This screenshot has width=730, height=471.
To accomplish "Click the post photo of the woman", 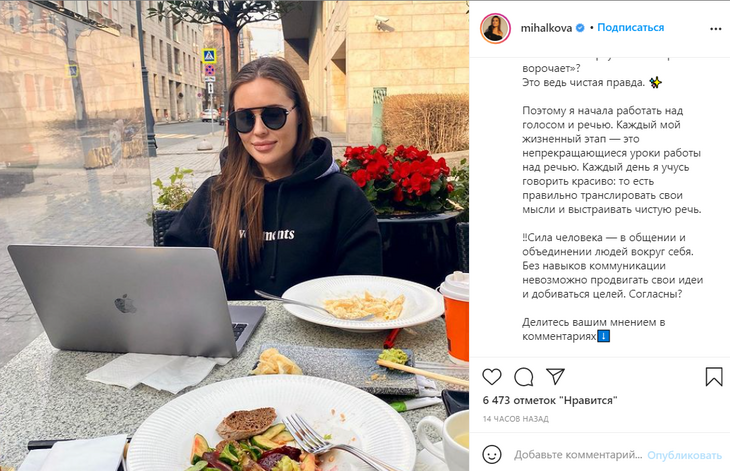I will (235, 236).
